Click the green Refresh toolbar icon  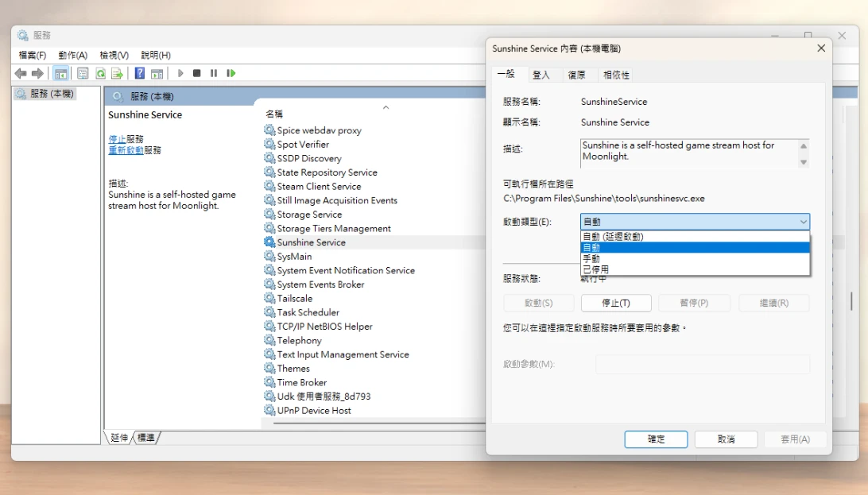(100, 73)
